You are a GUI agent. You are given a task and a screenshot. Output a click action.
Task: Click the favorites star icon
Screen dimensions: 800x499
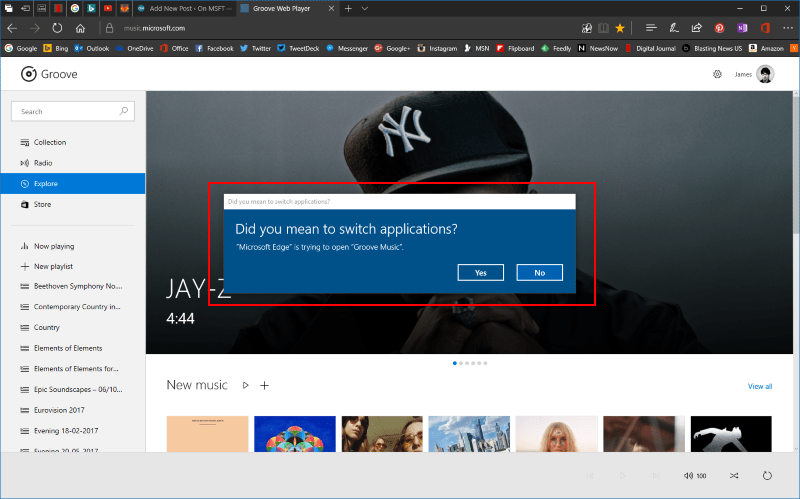620,29
